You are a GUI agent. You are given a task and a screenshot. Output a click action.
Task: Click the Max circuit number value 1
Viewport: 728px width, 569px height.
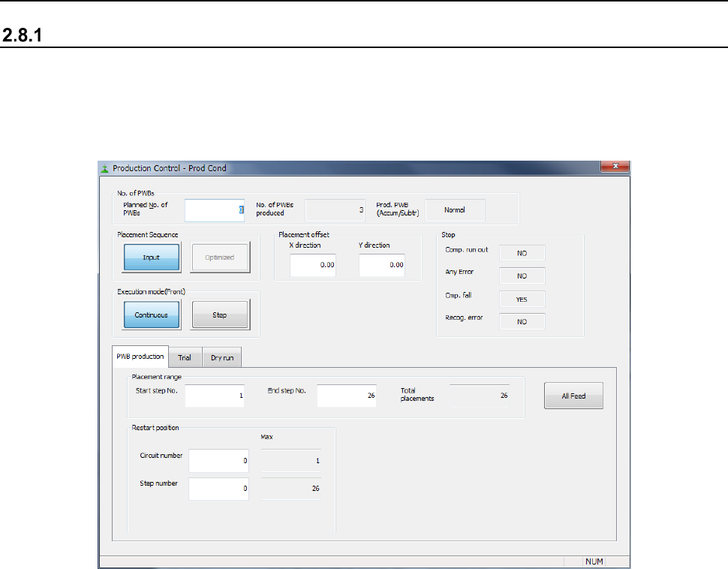[290, 461]
